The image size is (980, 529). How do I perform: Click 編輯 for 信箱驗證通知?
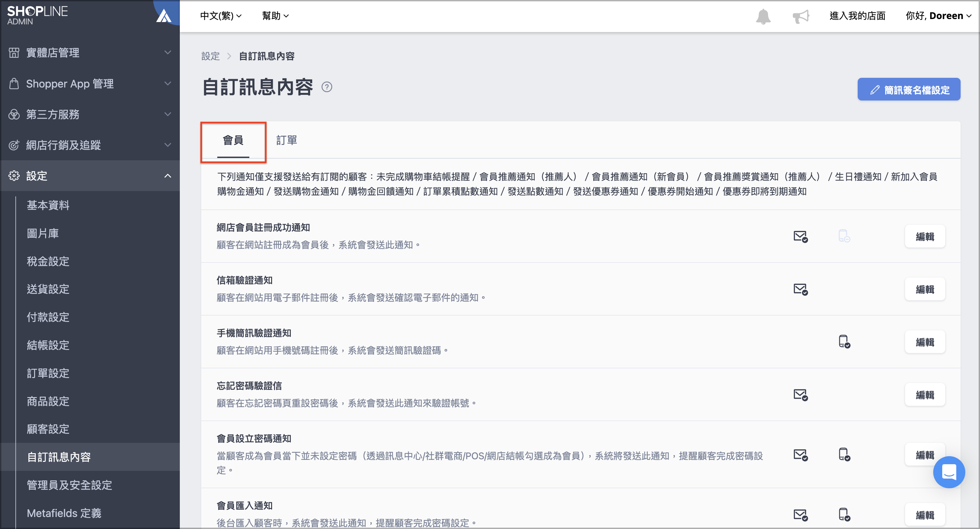pyautogui.click(x=925, y=289)
